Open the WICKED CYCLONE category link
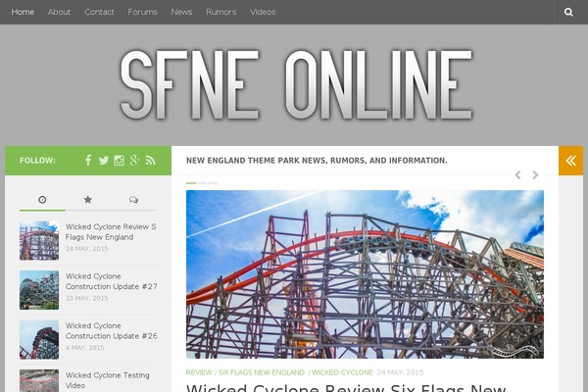Viewport: 588px width, 392px height. click(x=342, y=372)
